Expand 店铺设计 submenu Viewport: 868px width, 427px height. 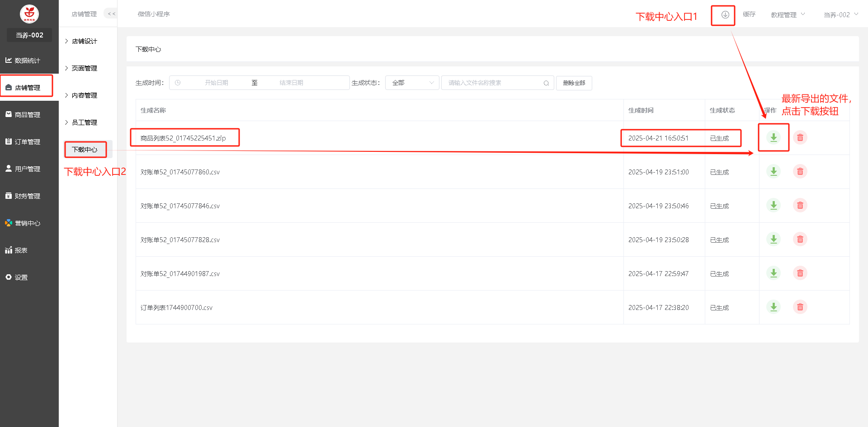[x=85, y=41]
